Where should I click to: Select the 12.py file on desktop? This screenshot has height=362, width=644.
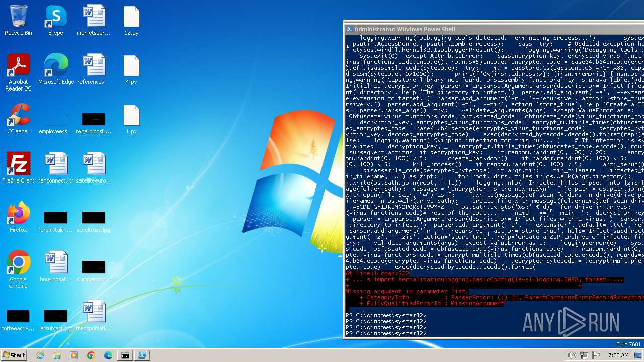(131, 21)
